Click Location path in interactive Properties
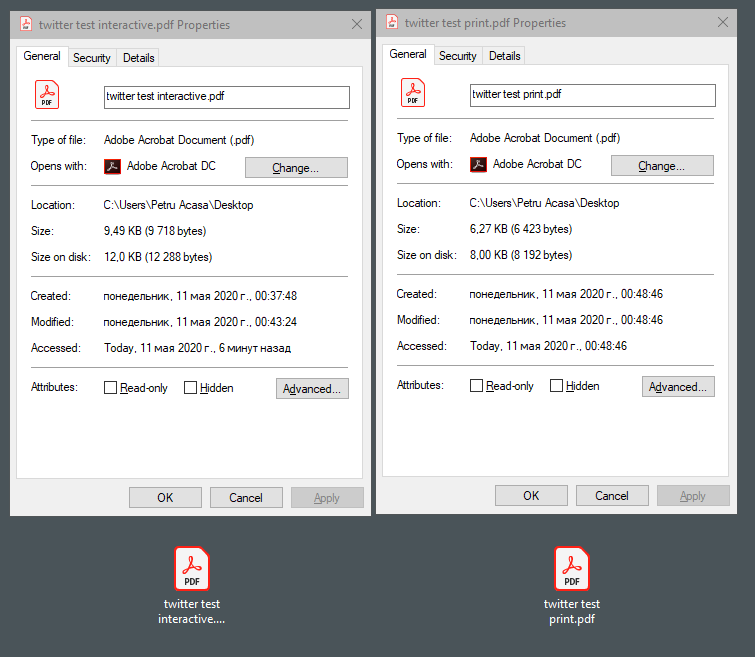Screen dimensions: 755x657 pyautogui.click(x=178, y=205)
